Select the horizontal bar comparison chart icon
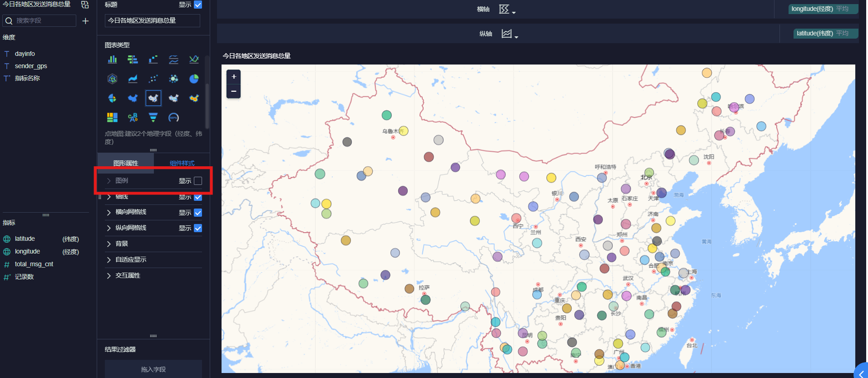 click(133, 60)
